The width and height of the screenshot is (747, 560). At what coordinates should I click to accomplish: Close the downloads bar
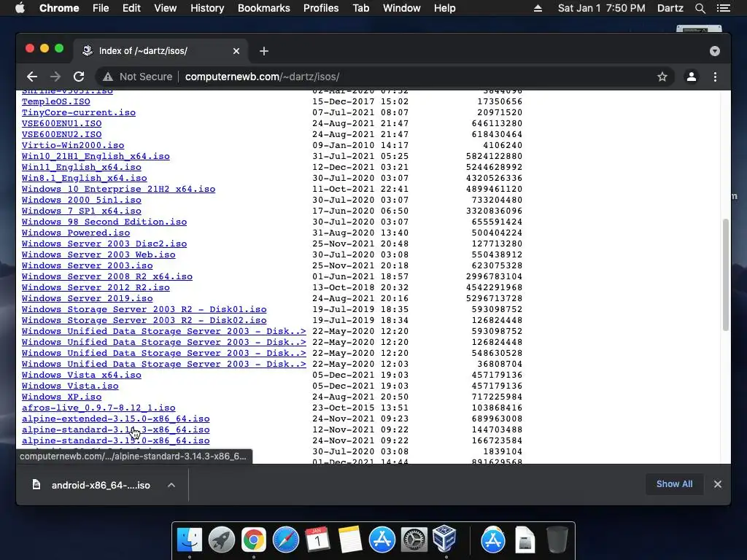718,484
